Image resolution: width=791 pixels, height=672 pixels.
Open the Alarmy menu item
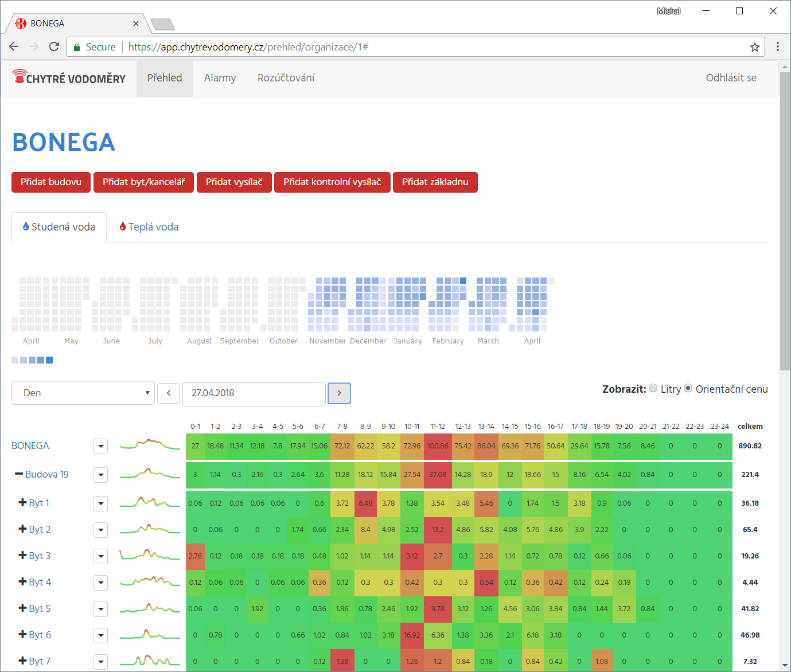point(220,78)
